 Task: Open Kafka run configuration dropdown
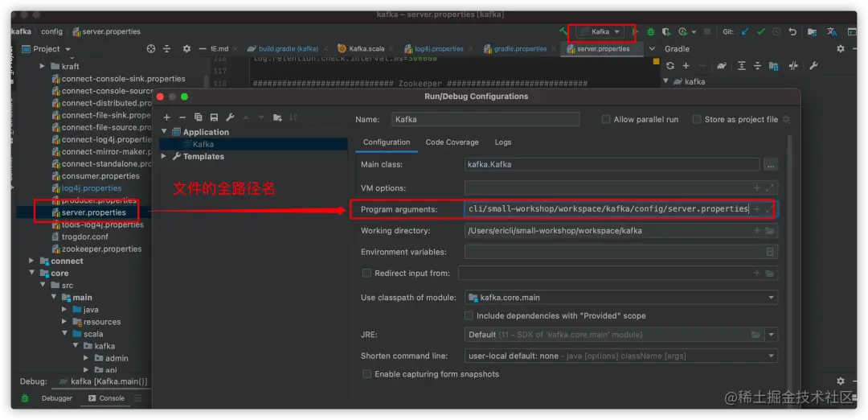[600, 32]
